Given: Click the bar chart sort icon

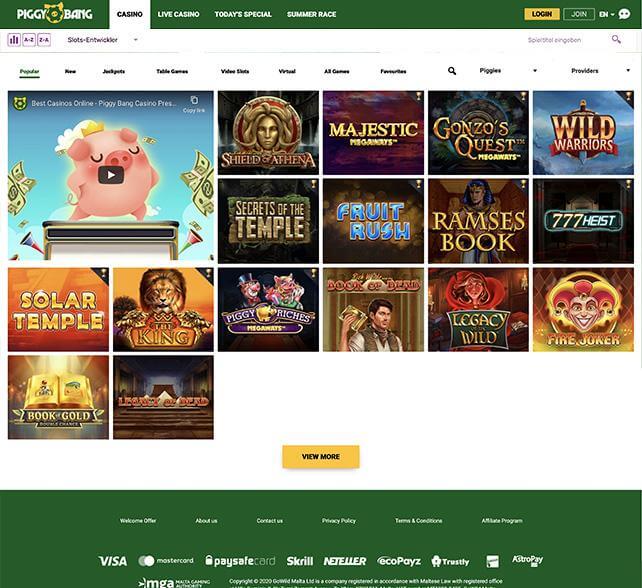Looking at the screenshot, I should tap(14, 40).
